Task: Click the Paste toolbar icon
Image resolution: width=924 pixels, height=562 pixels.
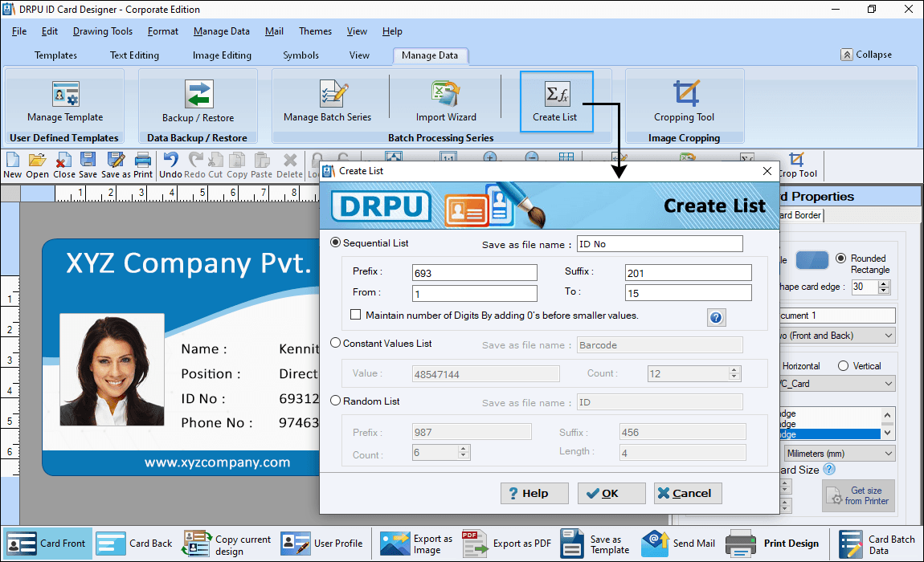Action: tap(261, 165)
